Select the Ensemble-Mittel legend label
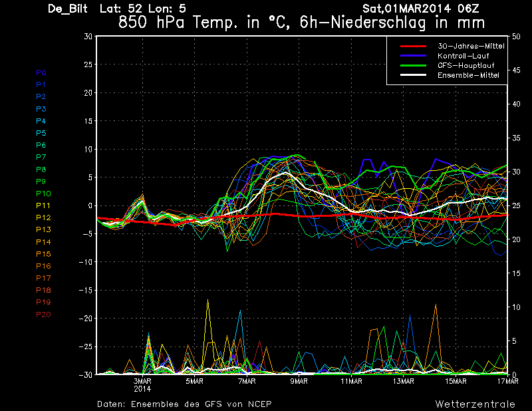This screenshot has width=532, height=411. click(x=468, y=75)
